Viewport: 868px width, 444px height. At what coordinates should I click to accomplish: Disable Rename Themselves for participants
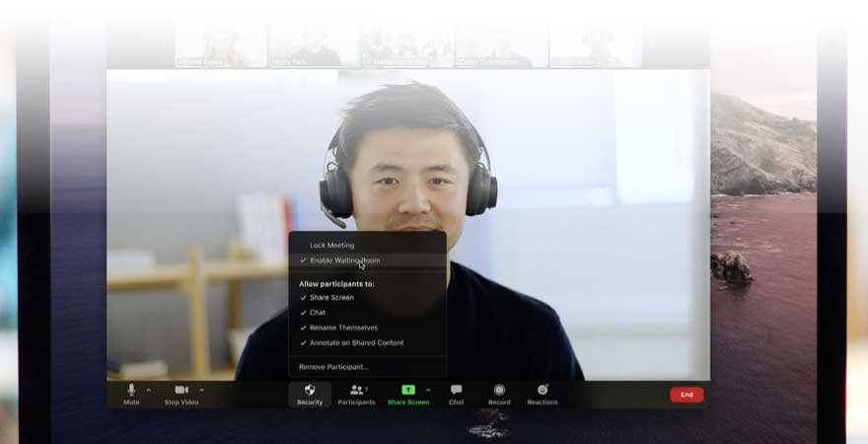coord(343,328)
